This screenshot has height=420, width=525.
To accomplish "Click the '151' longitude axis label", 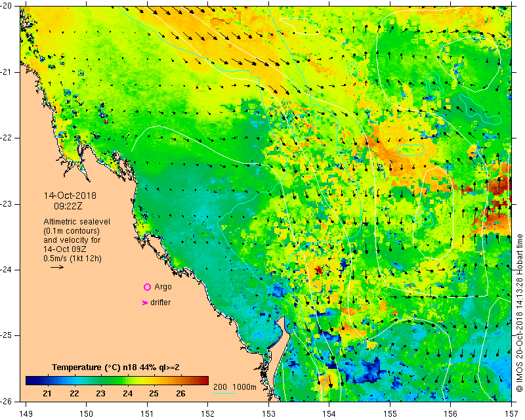I will (147, 414).
